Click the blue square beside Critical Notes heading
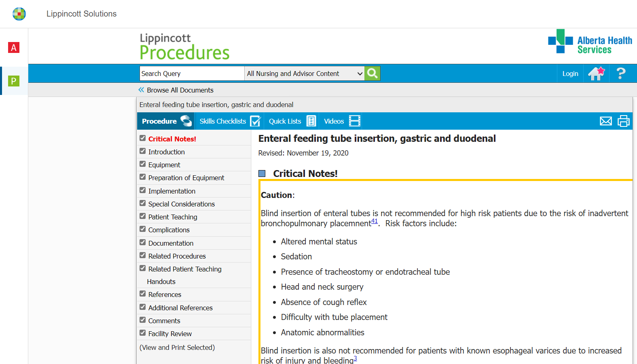Viewport: 637px width, 364px height. point(262,174)
